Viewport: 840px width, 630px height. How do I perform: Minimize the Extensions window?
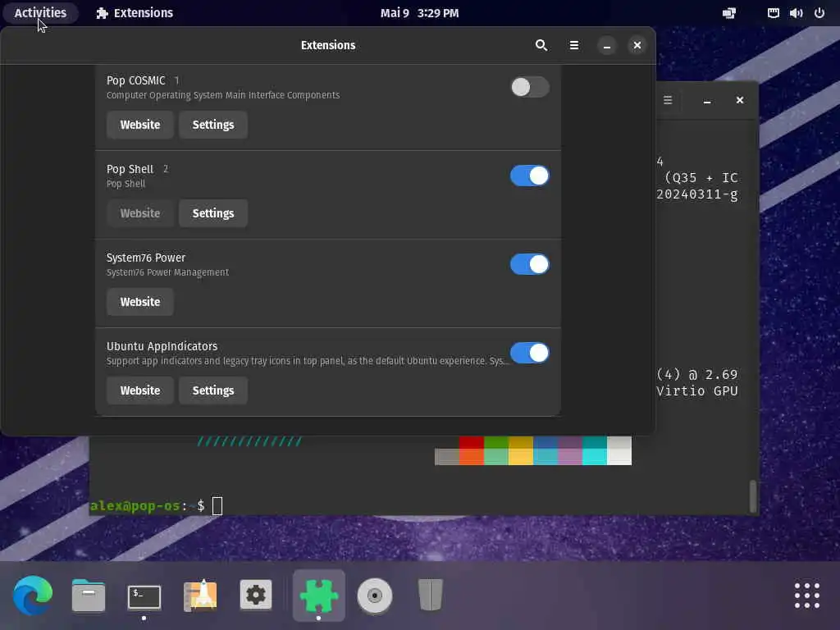click(607, 46)
